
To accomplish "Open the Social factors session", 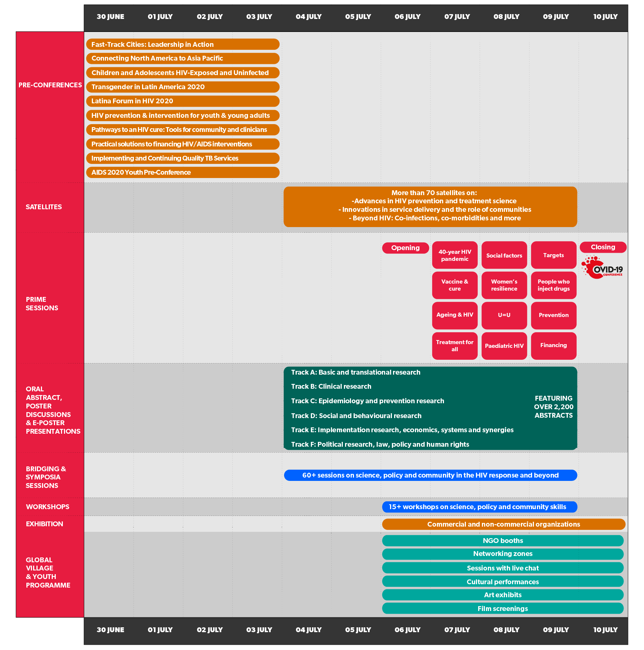I will click(504, 255).
